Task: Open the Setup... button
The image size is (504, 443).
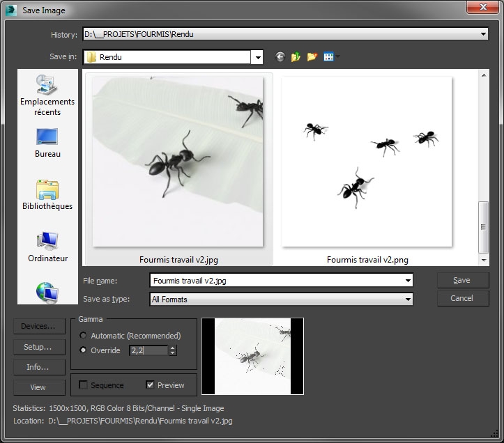Action: [39, 347]
